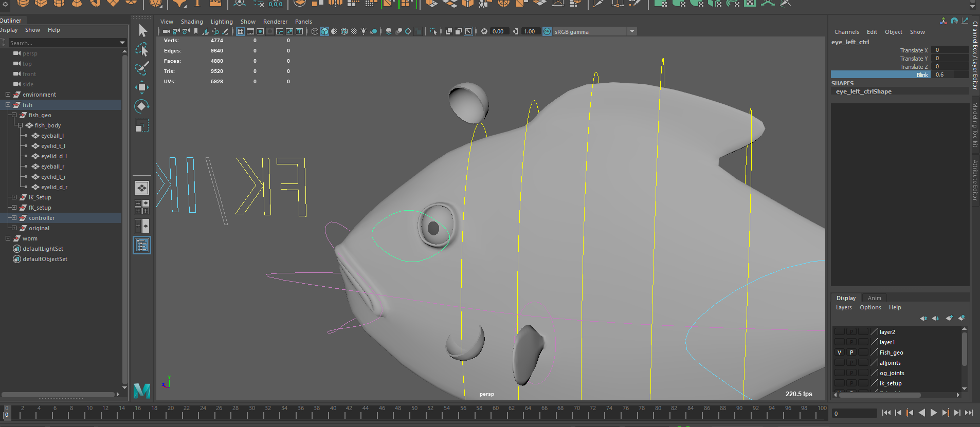This screenshot has height=427, width=980.
Task: Open the Renderer panel menu
Action: tap(275, 22)
